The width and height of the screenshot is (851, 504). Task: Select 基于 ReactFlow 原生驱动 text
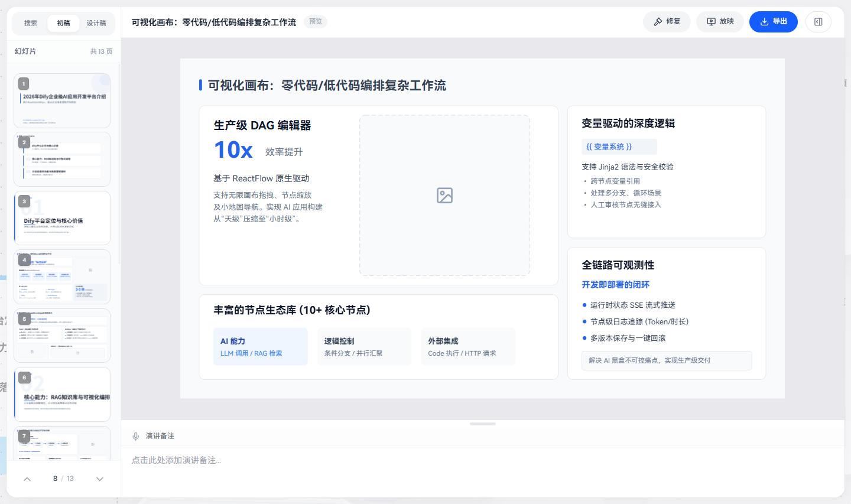(261, 178)
